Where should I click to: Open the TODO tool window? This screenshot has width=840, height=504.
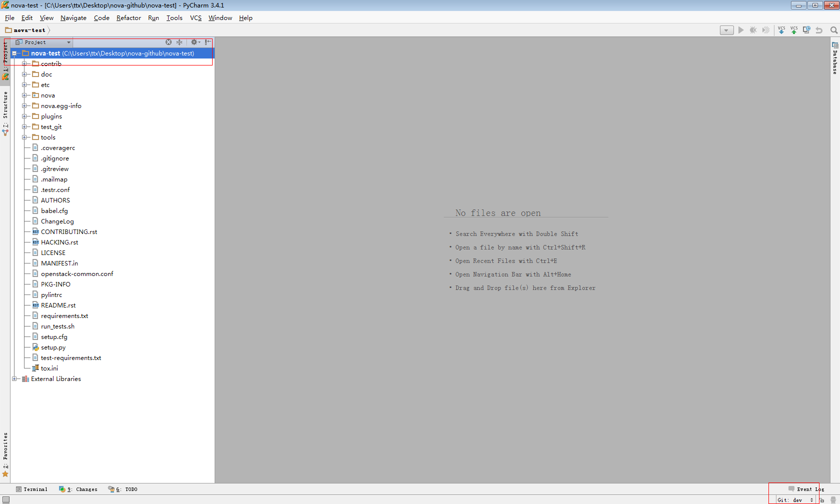(123, 489)
